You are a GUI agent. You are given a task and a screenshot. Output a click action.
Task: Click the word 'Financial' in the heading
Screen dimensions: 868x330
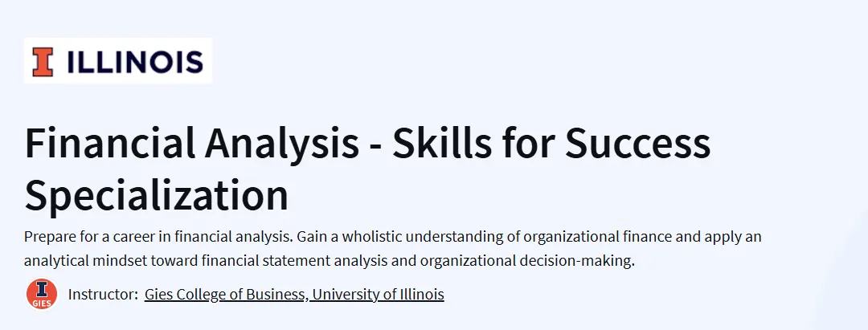coord(109,143)
